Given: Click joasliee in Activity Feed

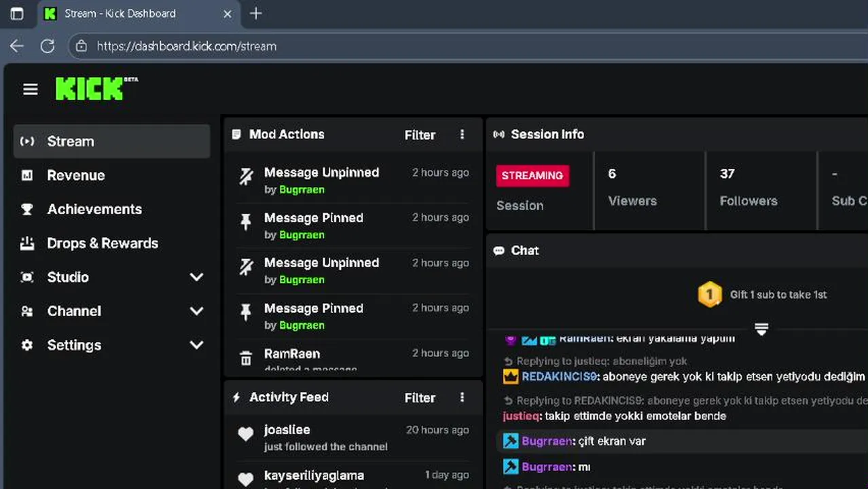Looking at the screenshot, I should (x=287, y=430).
